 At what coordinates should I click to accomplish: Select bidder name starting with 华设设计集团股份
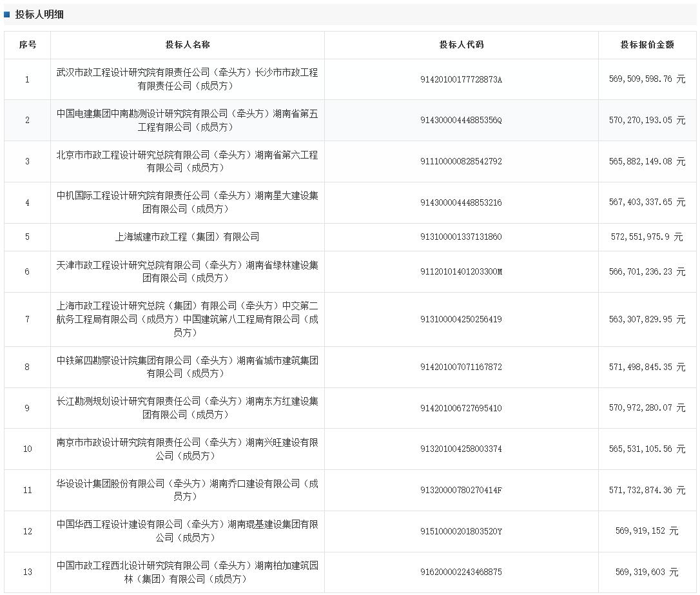pos(187,490)
